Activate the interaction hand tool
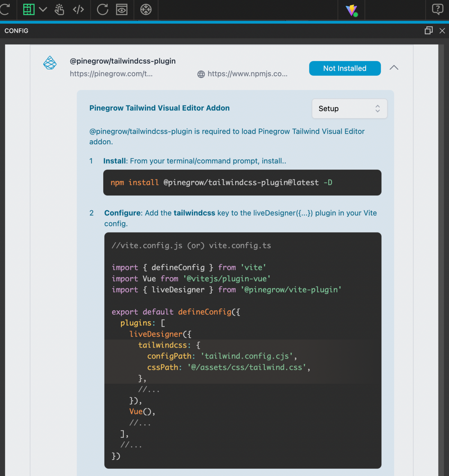 [59, 10]
